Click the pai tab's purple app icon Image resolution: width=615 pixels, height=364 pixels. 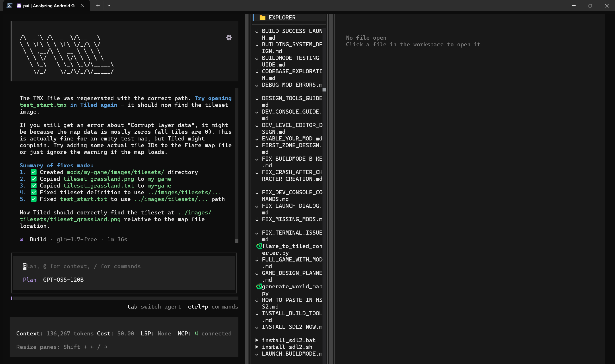point(19,6)
